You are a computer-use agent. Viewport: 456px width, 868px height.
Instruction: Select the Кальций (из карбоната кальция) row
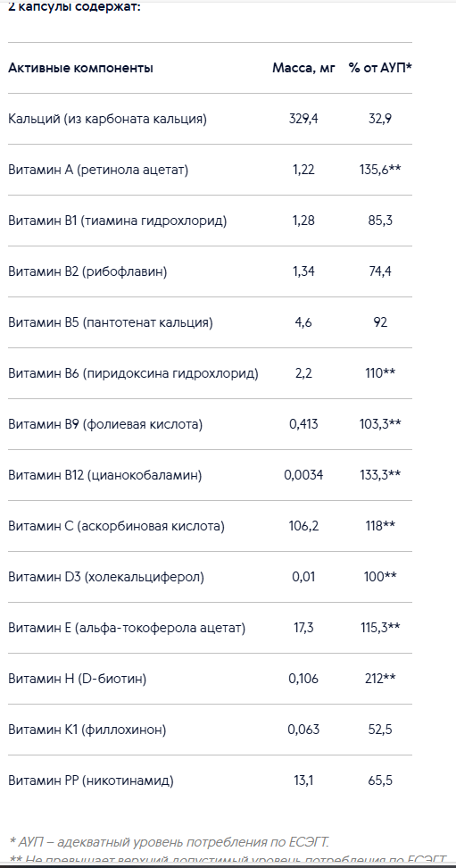(211, 119)
